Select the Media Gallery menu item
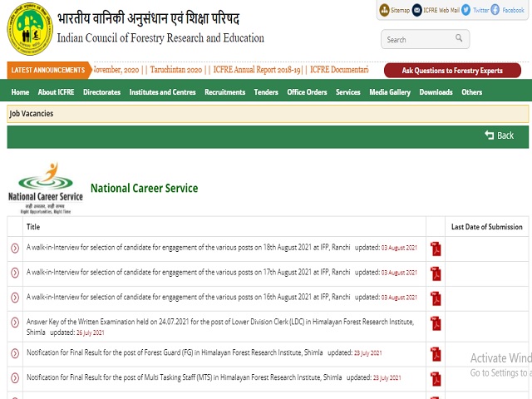Image resolution: width=532 pixels, height=399 pixels. [x=390, y=92]
